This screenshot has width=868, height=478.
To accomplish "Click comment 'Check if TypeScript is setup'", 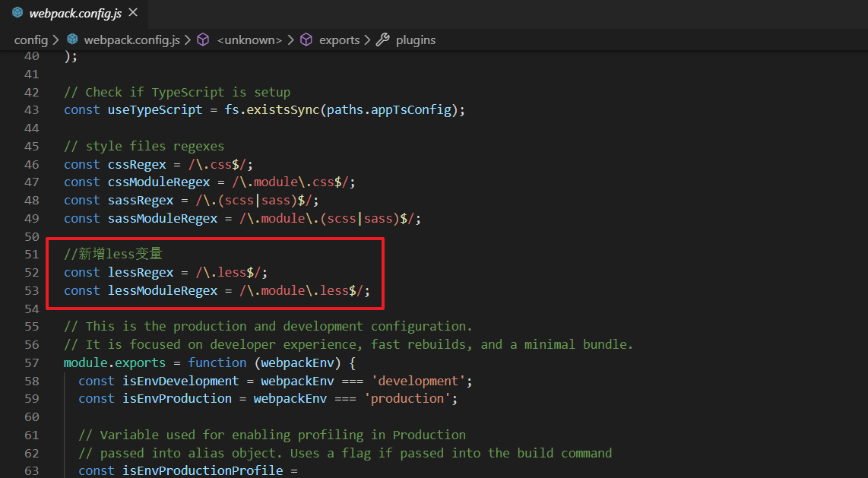I will point(177,92).
